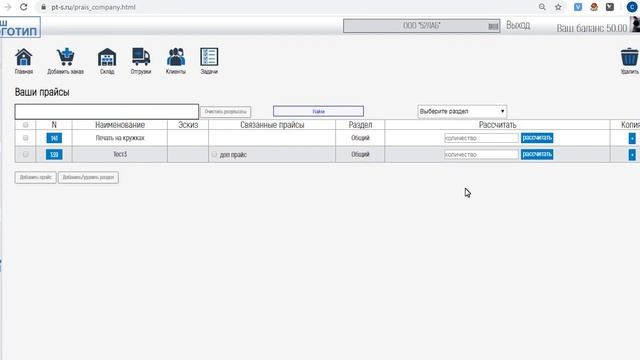640x360 pixels.
Task: Open the browser profile avatar C
Action: point(632,7)
